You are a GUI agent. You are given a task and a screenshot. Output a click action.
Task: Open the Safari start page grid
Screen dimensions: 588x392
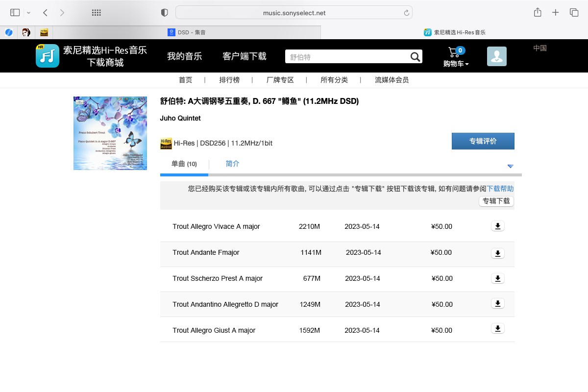(97, 13)
